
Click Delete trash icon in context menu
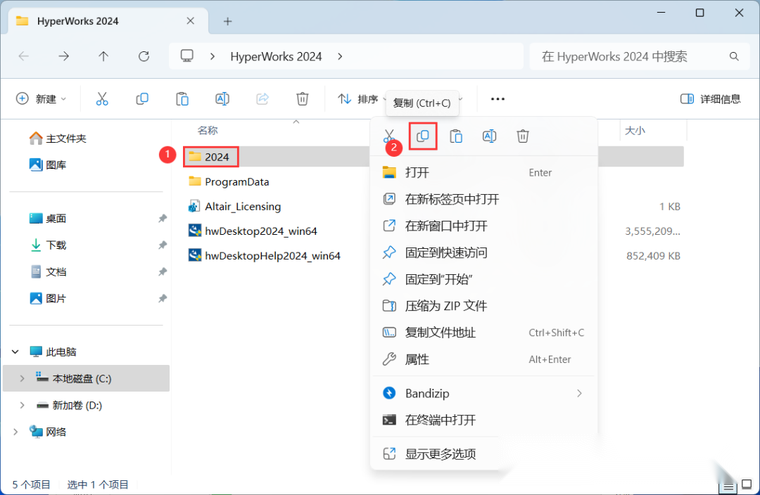click(522, 136)
